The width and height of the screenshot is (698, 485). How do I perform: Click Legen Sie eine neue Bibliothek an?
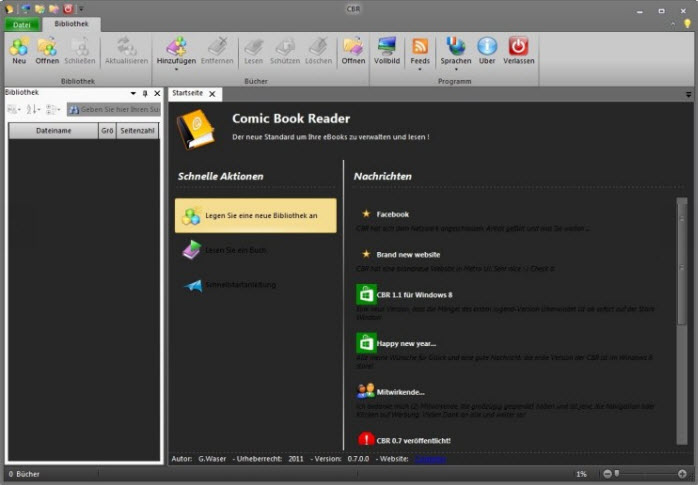click(x=256, y=215)
